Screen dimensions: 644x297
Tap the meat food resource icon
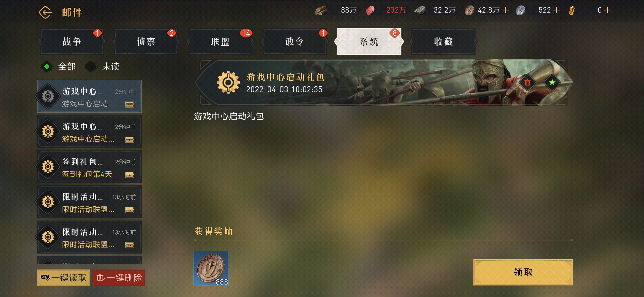370,10
